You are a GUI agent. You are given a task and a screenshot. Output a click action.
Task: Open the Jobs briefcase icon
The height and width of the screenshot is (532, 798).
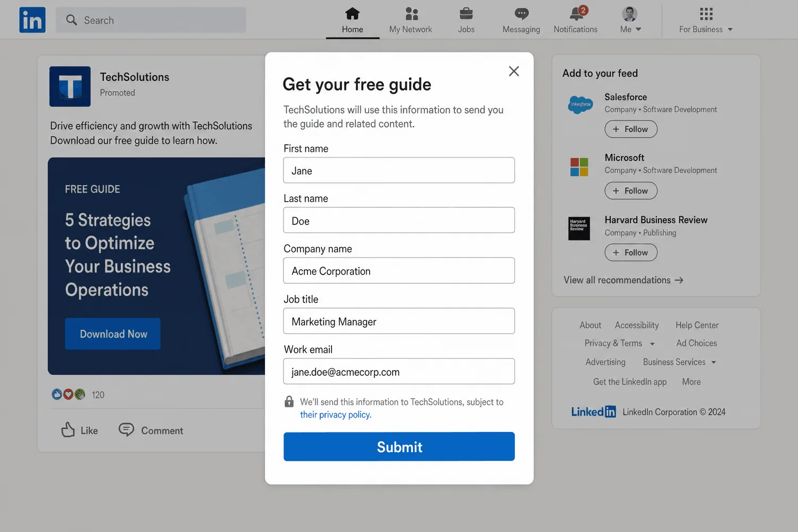coord(466,13)
